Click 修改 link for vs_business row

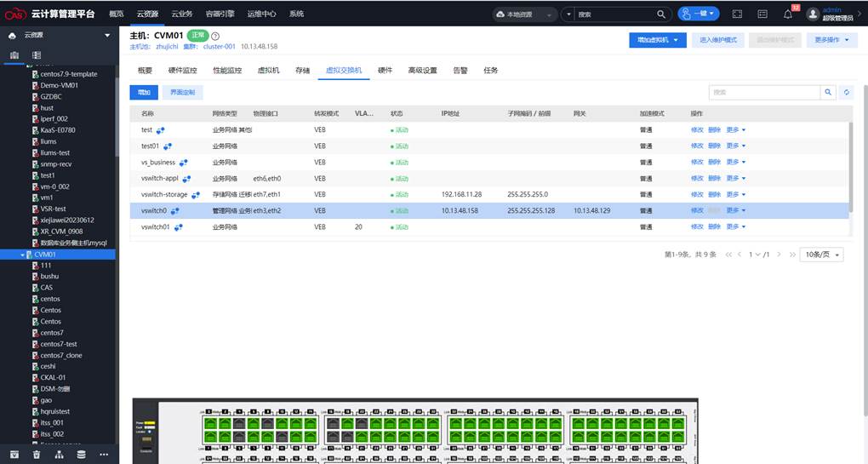click(x=697, y=163)
